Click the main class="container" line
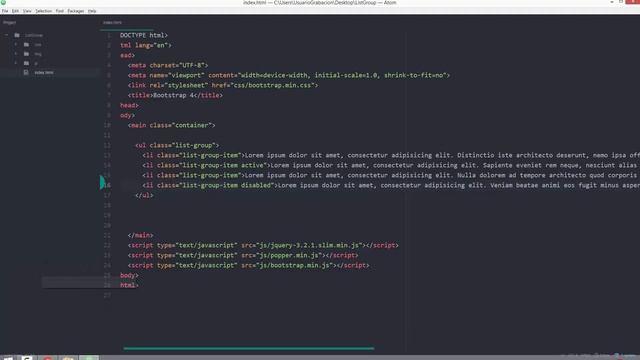The width and height of the screenshot is (640, 360). coord(171,125)
